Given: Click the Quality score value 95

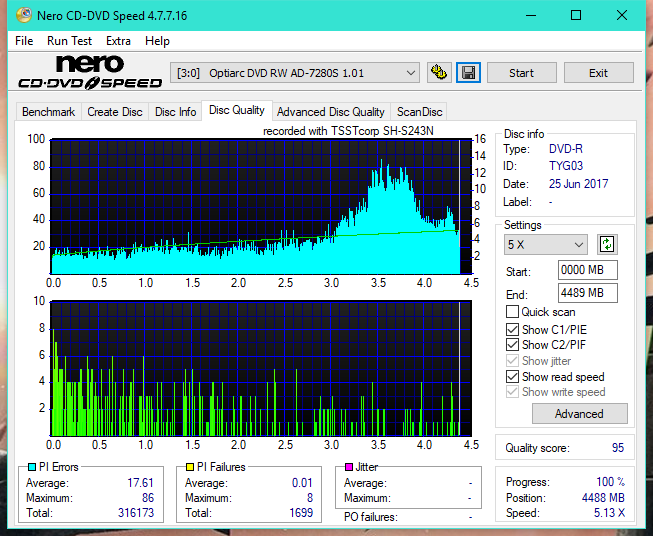Looking at the screenshot, I should pyautogui.click(x=618, y=448).
